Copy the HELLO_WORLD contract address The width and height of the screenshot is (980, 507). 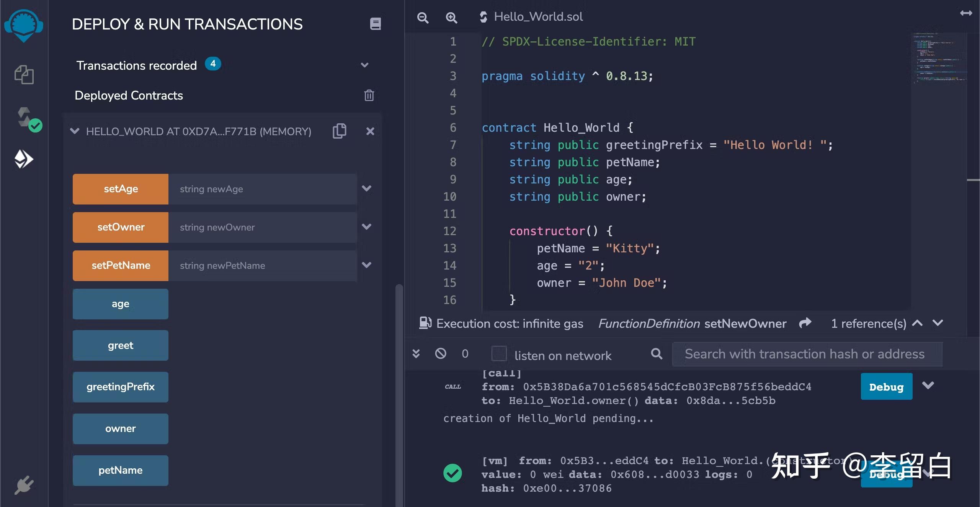(x=340, y=131)
